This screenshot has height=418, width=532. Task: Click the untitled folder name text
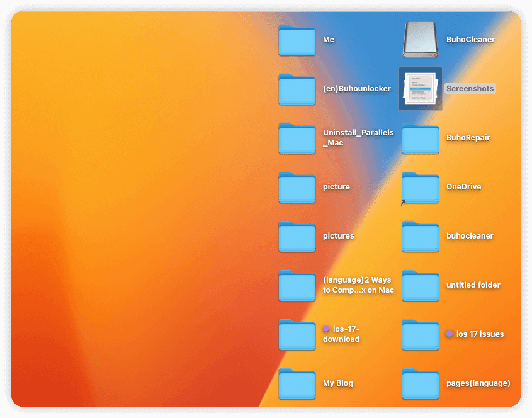point(473,285)
